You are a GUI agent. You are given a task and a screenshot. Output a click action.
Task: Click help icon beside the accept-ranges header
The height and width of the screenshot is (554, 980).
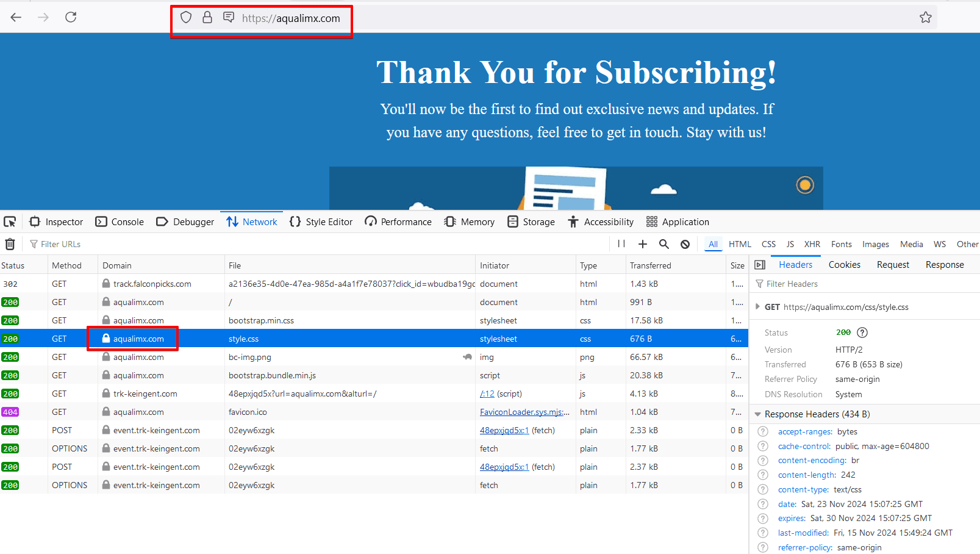763,431
